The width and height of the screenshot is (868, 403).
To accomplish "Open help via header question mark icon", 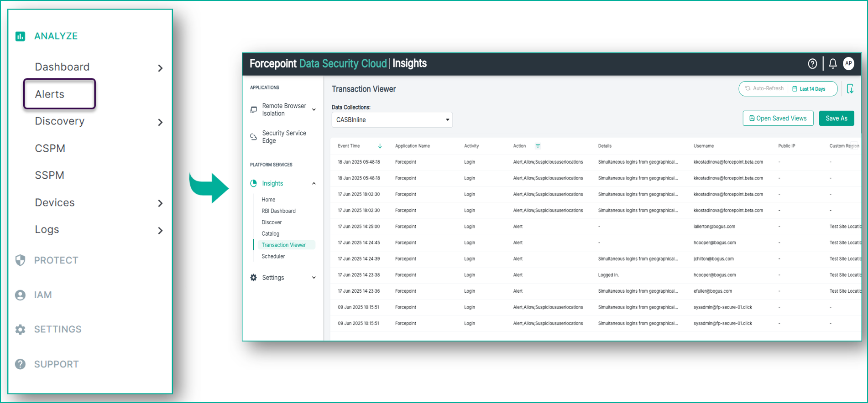I will pyautogui.click(x=812, y=64).
